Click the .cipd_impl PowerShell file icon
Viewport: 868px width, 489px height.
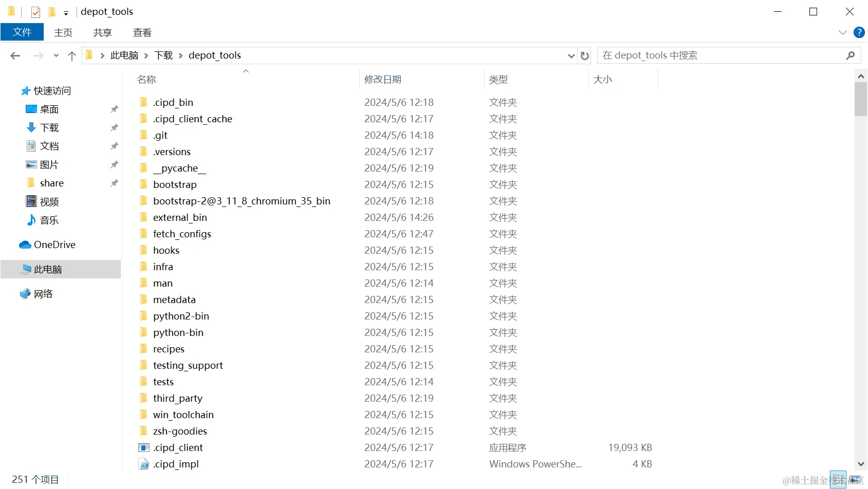pos(144,464)
